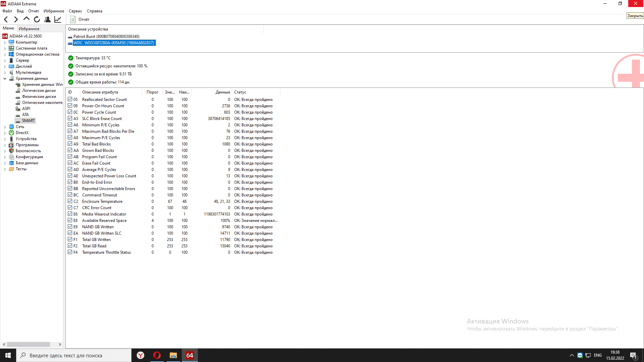Select the Patriot Burst drive entry
This screenshot has height=362, width=644.
coord(106,37)
